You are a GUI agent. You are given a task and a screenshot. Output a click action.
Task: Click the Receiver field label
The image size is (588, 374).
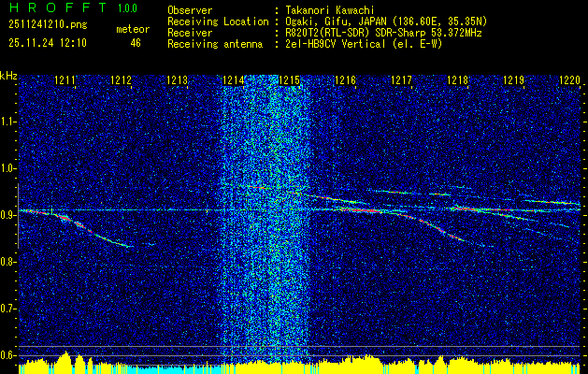coord(190,33)
